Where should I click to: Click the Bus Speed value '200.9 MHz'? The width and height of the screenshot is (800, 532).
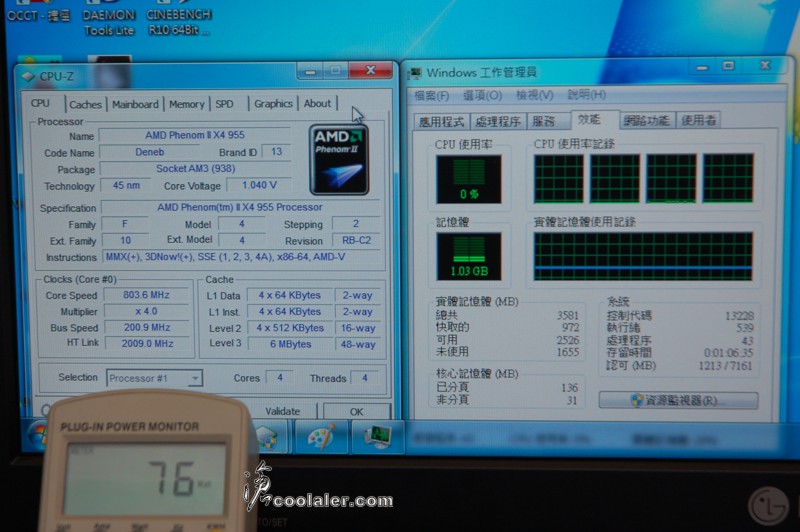(x=147, y=327)
